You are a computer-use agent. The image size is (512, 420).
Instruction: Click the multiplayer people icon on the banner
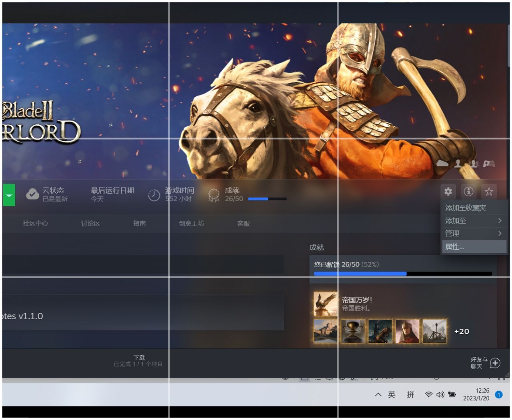tap(474, 163)
